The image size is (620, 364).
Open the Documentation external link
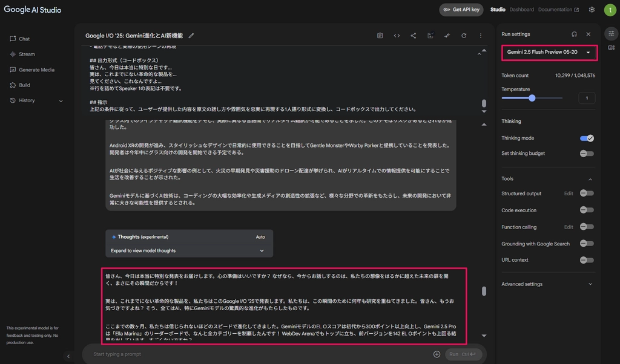558,10
